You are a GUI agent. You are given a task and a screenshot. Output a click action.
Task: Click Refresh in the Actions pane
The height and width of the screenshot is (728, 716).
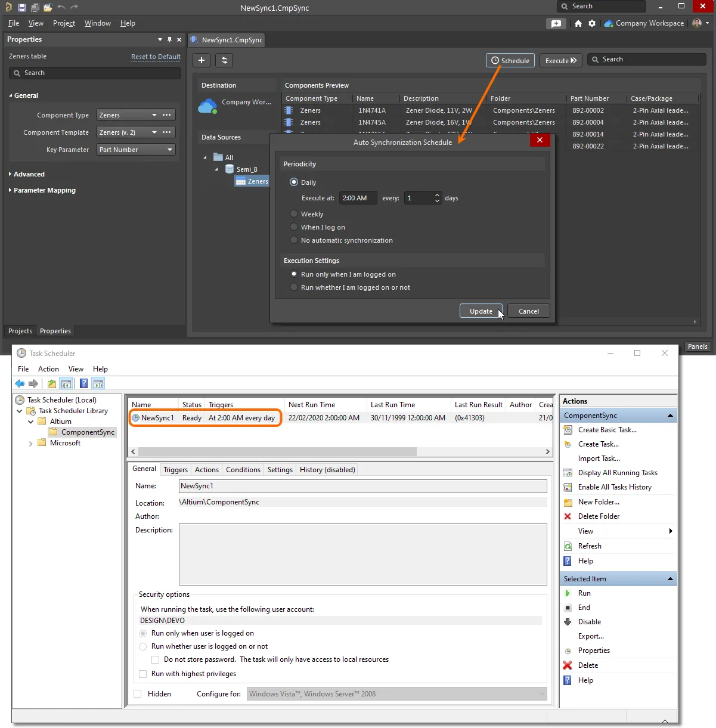(590, 546)
